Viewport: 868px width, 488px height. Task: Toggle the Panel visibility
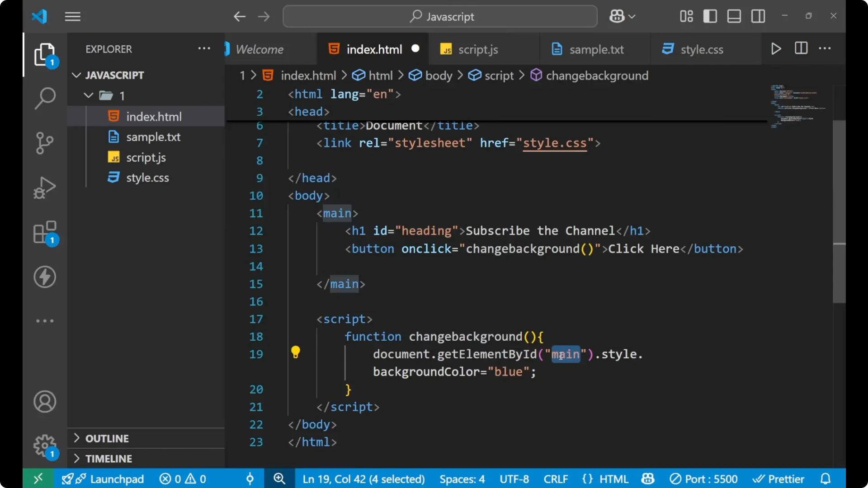tap(734, 16)
